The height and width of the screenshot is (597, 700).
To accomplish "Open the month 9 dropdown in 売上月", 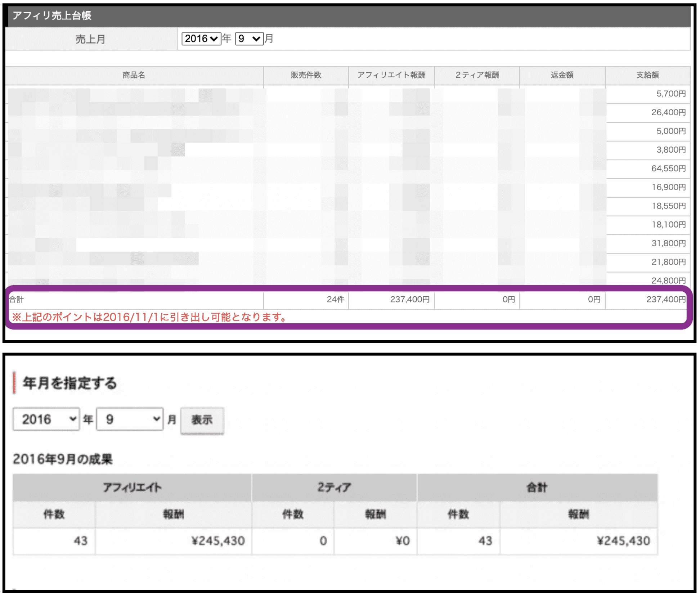I will pyautogui.click(x=249, y=39).
